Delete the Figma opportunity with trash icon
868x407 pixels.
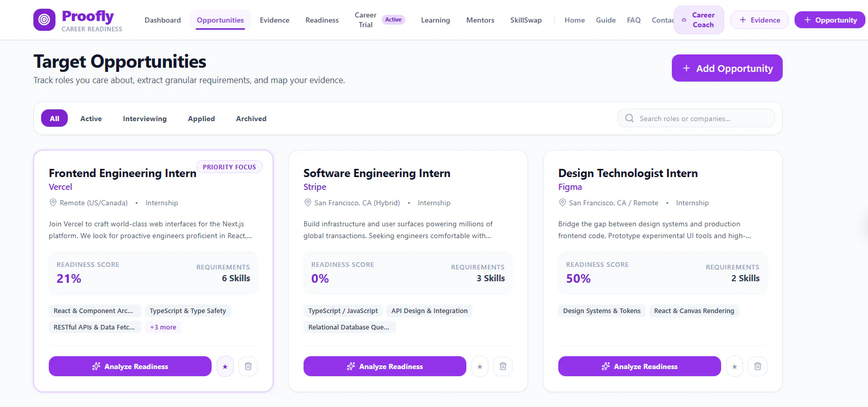coord(758,366)
